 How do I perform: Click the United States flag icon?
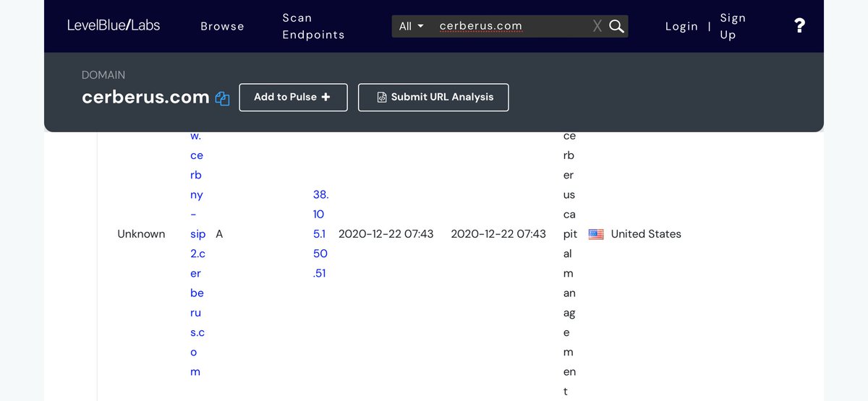[x=596, y=234]
